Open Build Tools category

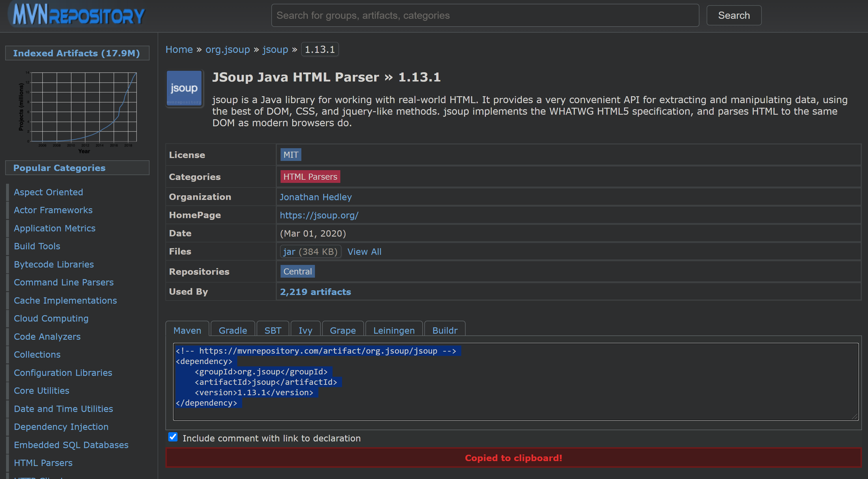[x=37, y=246]
